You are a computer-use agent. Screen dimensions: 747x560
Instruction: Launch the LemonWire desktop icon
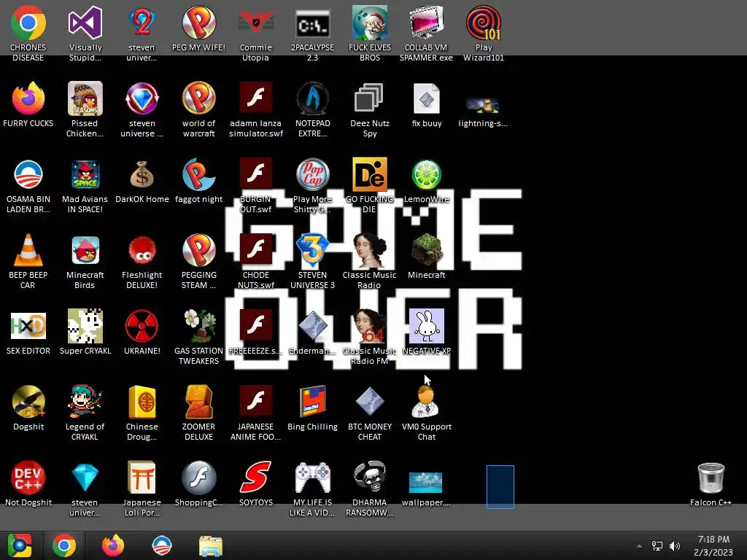[x=426, y=174]
